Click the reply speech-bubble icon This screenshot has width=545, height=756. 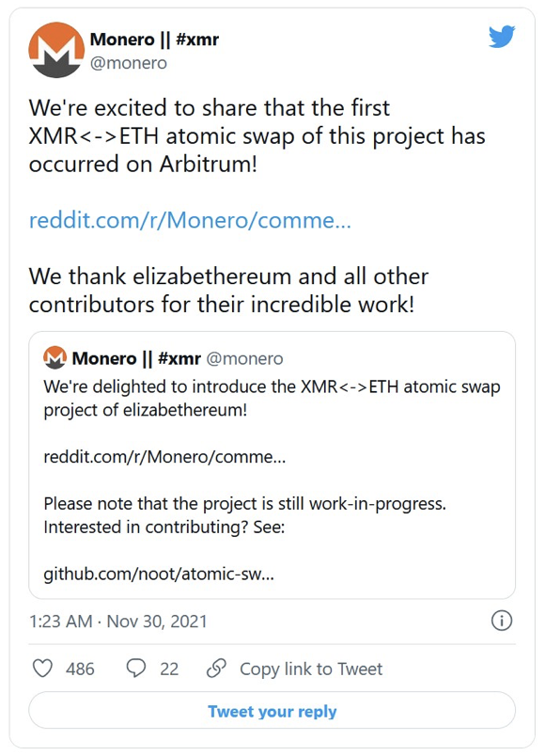click(x=134, y=669)
